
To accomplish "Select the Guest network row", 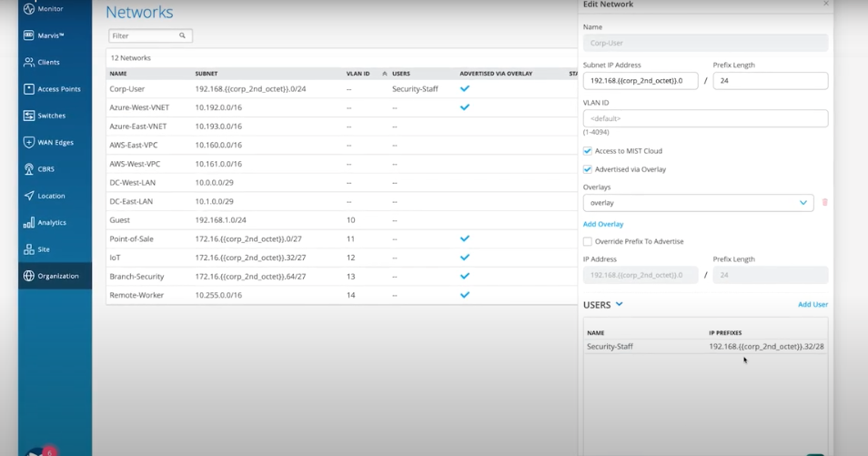I will 341,220.
